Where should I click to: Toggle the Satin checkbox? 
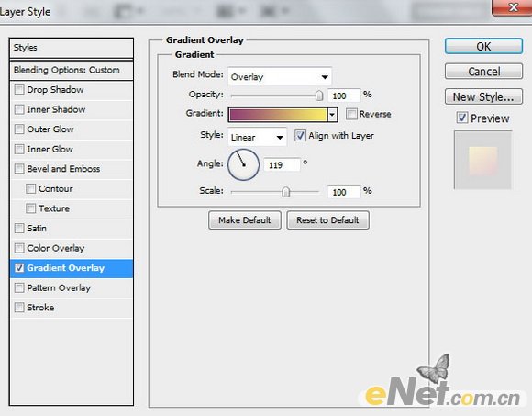coord(19,229)
